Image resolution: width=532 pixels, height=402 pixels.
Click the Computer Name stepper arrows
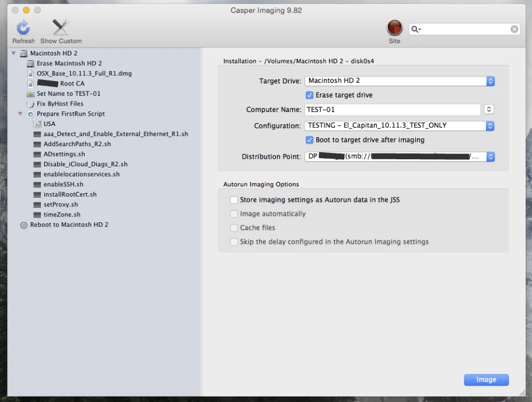click(x=489, y=109)
